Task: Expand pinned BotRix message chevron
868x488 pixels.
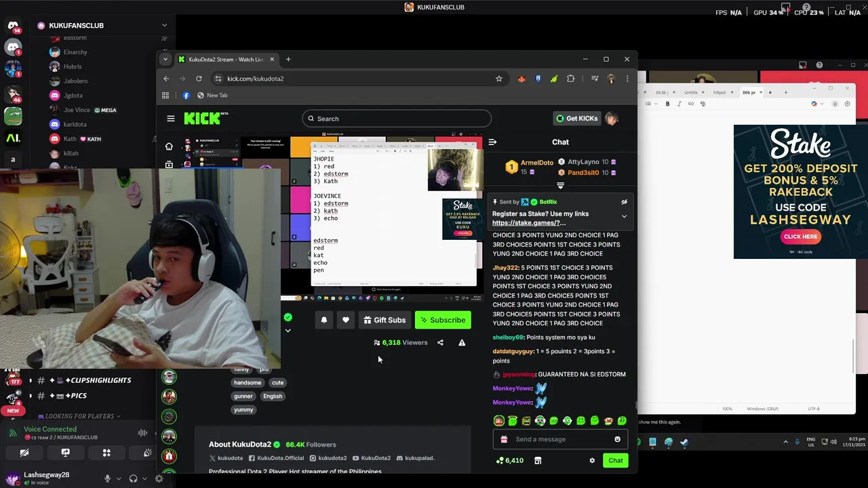Action: tap(624, 216)
